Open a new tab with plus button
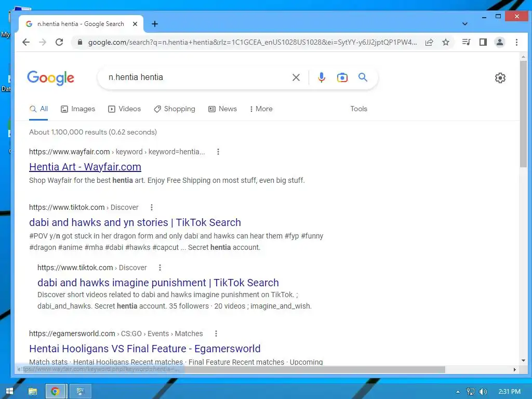This screenshot has width=532, height=399. [x=155, y=24]
